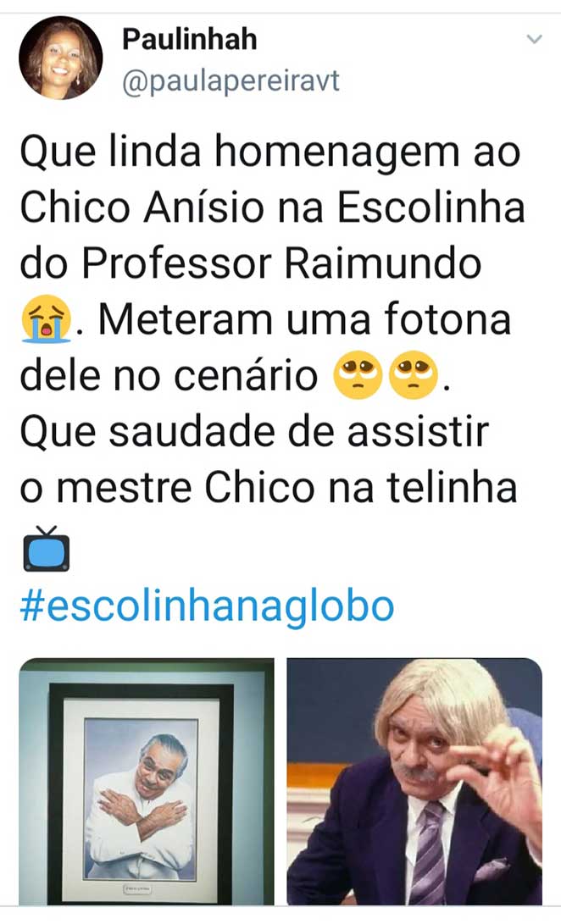Open Paulinhah's profile picture

coord(61,58)
